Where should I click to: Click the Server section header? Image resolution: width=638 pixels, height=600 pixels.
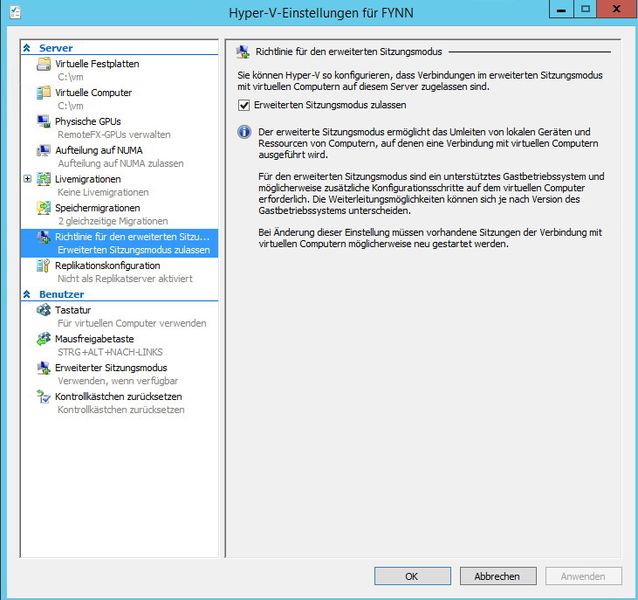point(56,48)
